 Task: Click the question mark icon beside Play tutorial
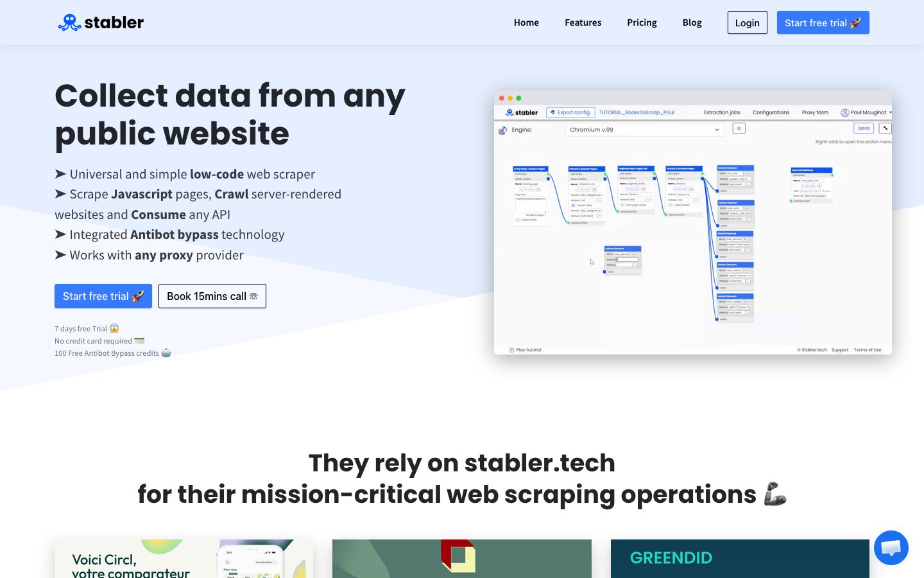511,350
